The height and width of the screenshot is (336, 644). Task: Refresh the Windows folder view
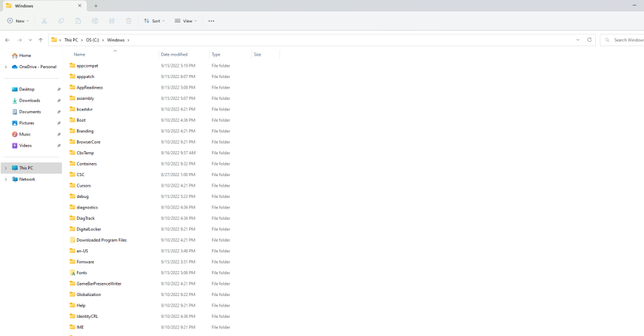click(x=590, y=40)
